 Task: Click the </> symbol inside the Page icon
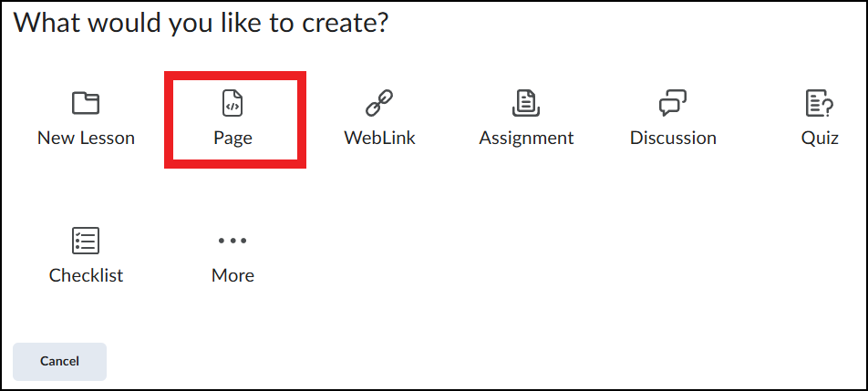coord(232,107)
